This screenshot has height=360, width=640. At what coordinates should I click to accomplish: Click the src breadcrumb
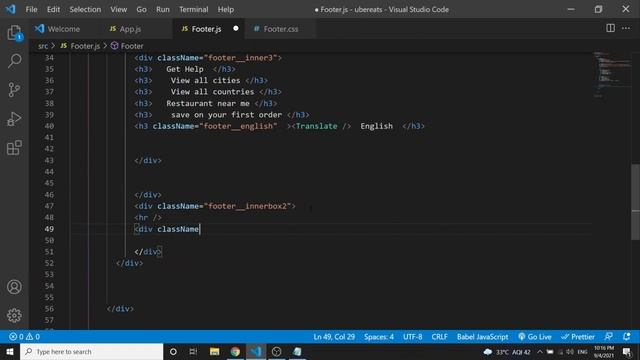tap(43, 46)
